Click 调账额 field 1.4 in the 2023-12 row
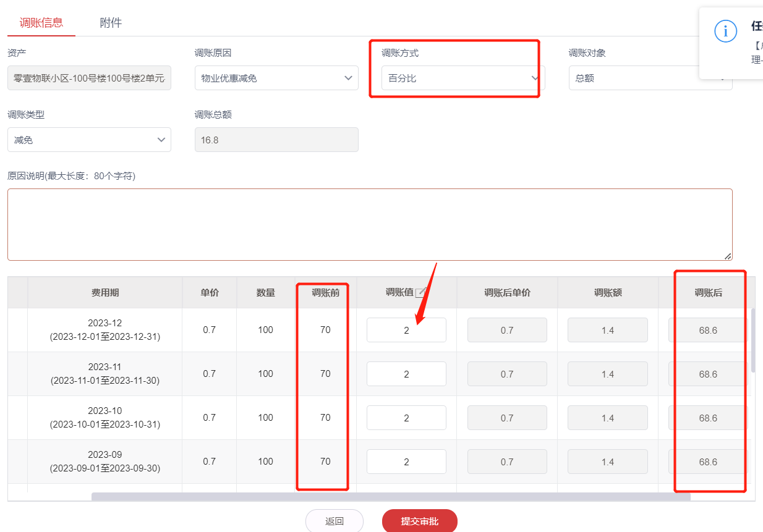 click(x=608, y=330)
